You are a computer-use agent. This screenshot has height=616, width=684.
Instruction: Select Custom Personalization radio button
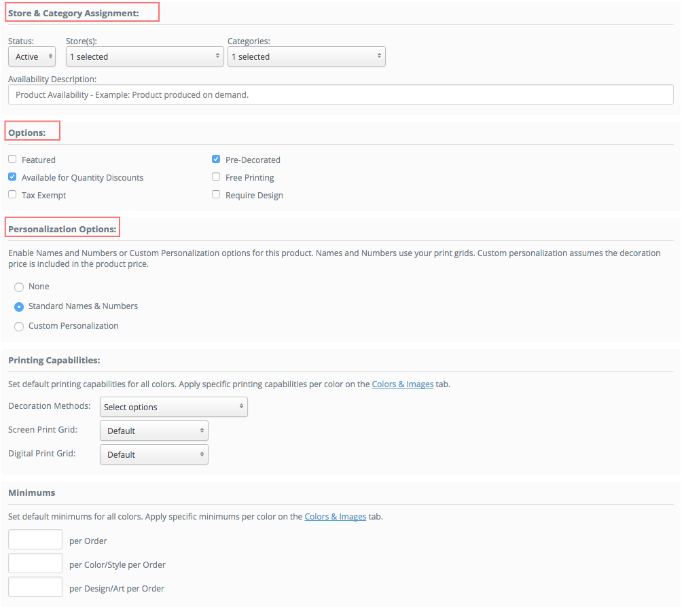[19, 326]
